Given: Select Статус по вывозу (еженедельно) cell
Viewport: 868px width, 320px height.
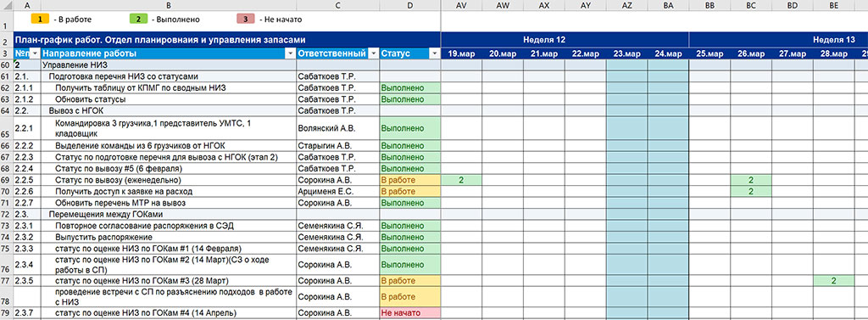Looking at the screenshot, I should [x=169, y=180].
